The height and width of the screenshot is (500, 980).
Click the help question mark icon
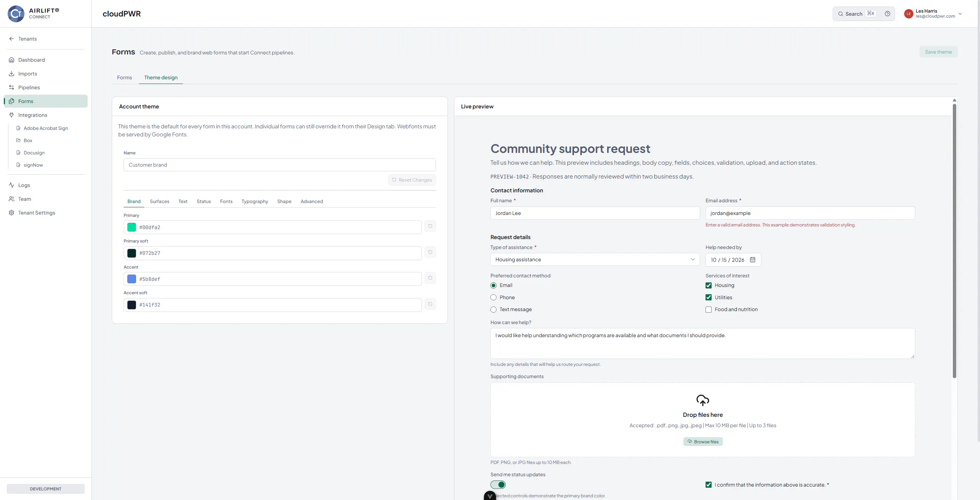point(887,14)
